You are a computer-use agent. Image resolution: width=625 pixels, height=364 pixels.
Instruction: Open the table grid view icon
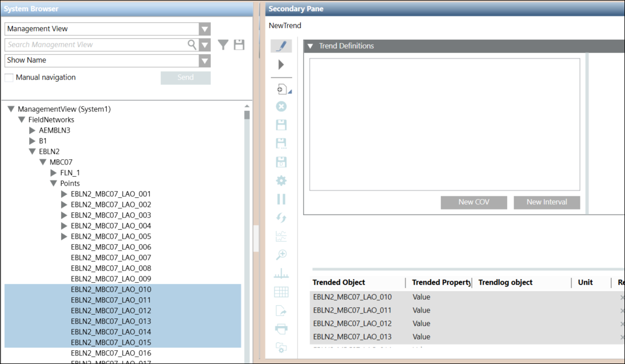[281, 292]
